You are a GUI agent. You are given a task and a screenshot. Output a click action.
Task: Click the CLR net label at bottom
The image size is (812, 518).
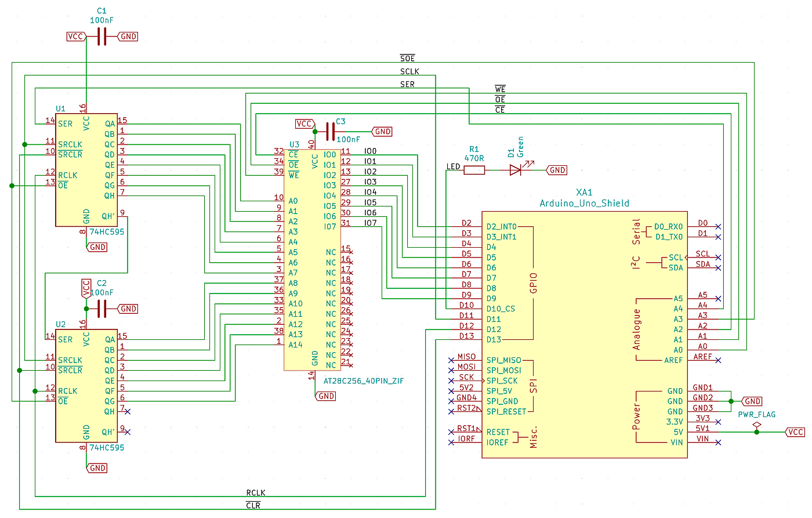point(253,505)
